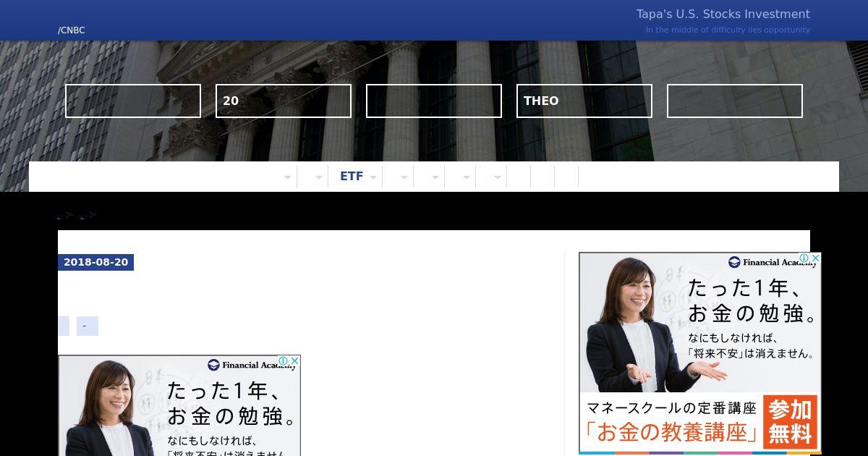Expand the dropdown arrow beside ETF
This screenshot has width=868, height=456.
[373, 177]
